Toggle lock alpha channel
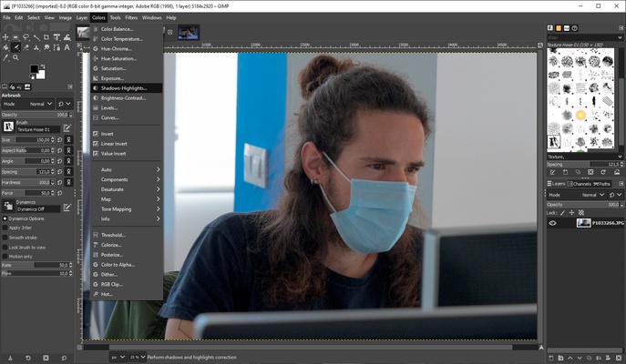The width and height of the screenshot is (626, 364). click(x=581, y=213)
